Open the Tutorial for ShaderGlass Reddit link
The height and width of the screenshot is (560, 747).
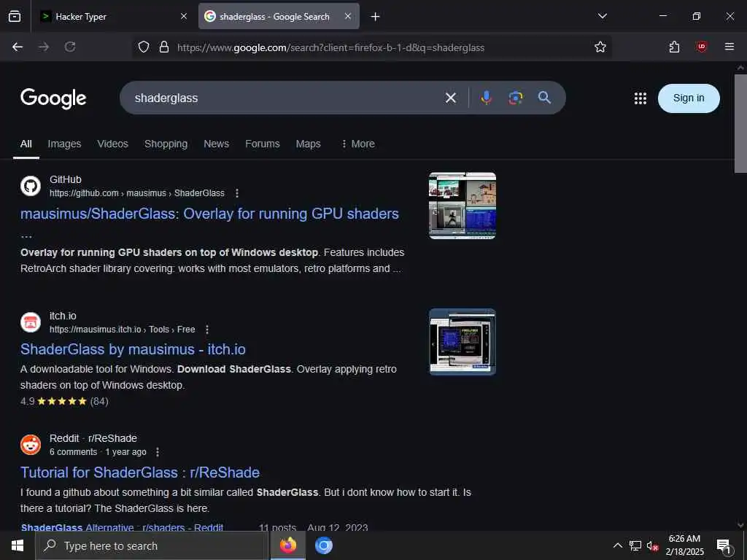140,472
